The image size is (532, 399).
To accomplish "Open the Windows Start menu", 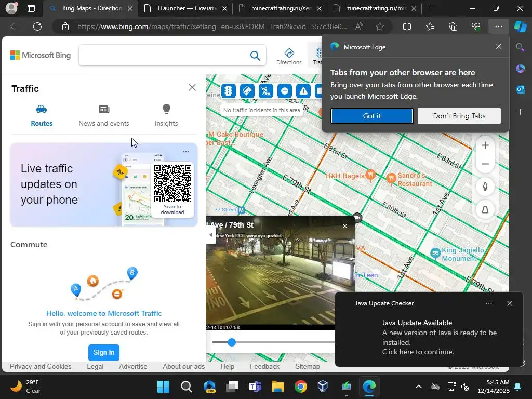I will (163, 387).
